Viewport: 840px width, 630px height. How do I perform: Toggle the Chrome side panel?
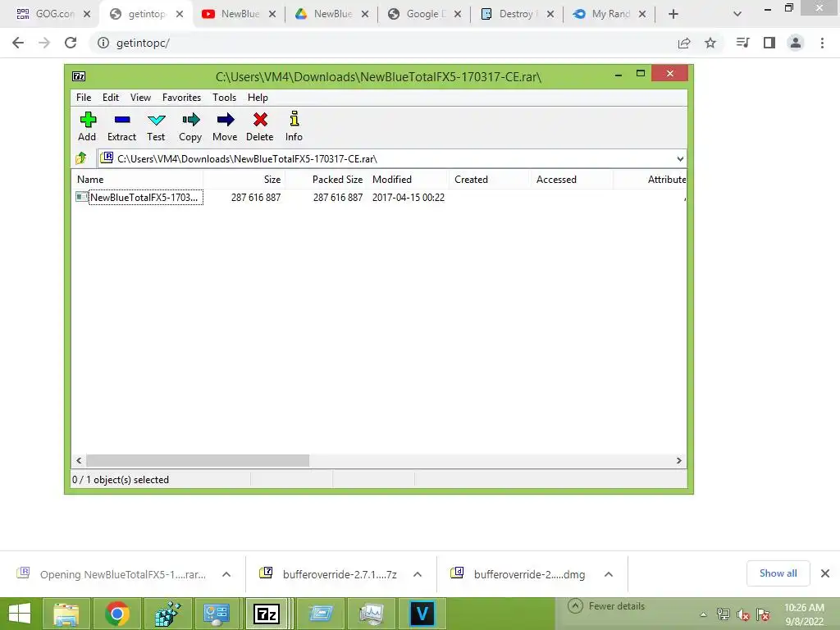(769, 43)
